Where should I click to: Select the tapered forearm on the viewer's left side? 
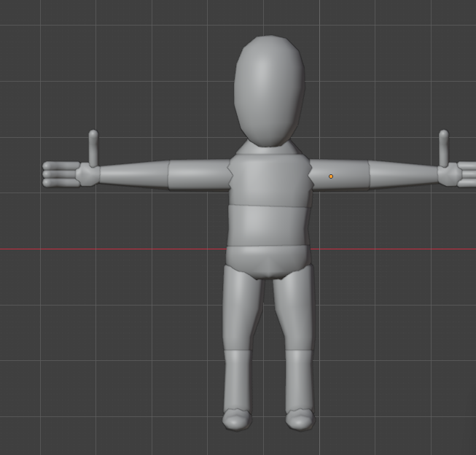point(133,175)
